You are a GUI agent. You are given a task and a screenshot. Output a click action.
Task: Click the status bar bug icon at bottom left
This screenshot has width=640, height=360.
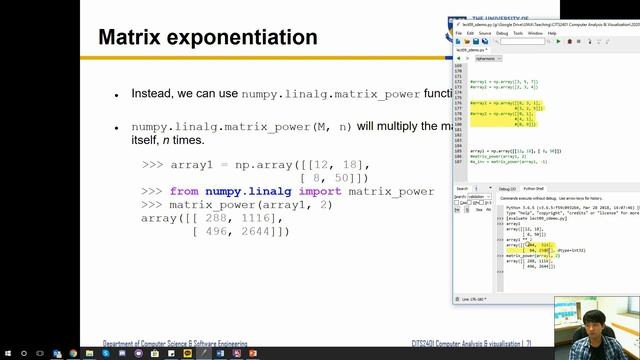tap(457, 299)
